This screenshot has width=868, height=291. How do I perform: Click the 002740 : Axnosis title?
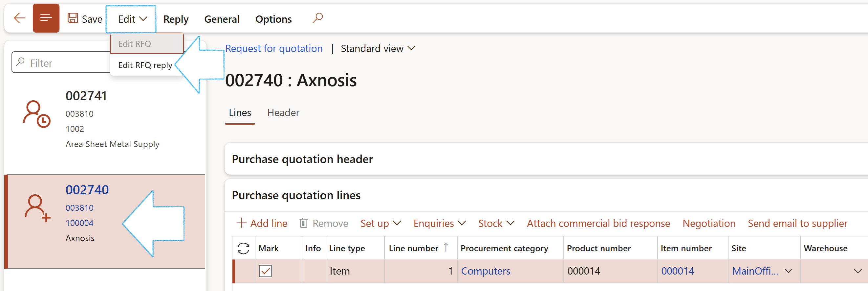[291, 80]
